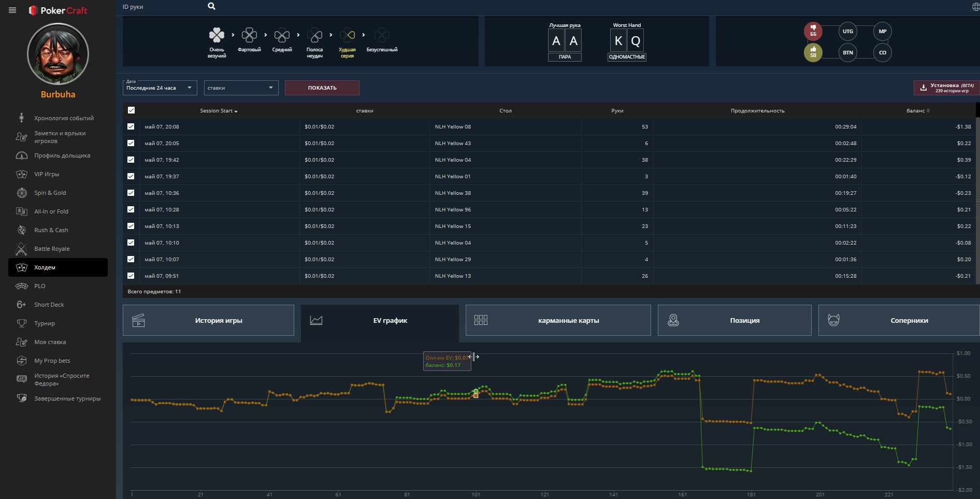980x499 pixels.
Task: Click the 'История «Спросите Федора»' icon
Action: pyautogui.click(x=22, y=379)
